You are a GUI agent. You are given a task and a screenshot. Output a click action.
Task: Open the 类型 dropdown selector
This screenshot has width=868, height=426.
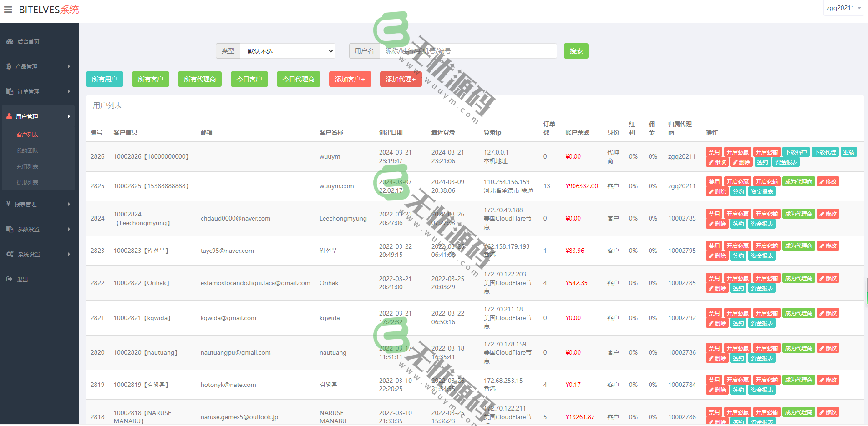point(287,51)
